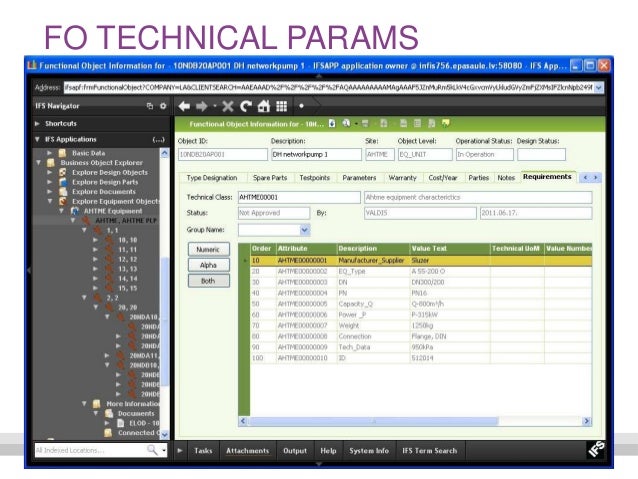
Task: Open the grid view icon in navigation bar
Action: tap(282, 107)
